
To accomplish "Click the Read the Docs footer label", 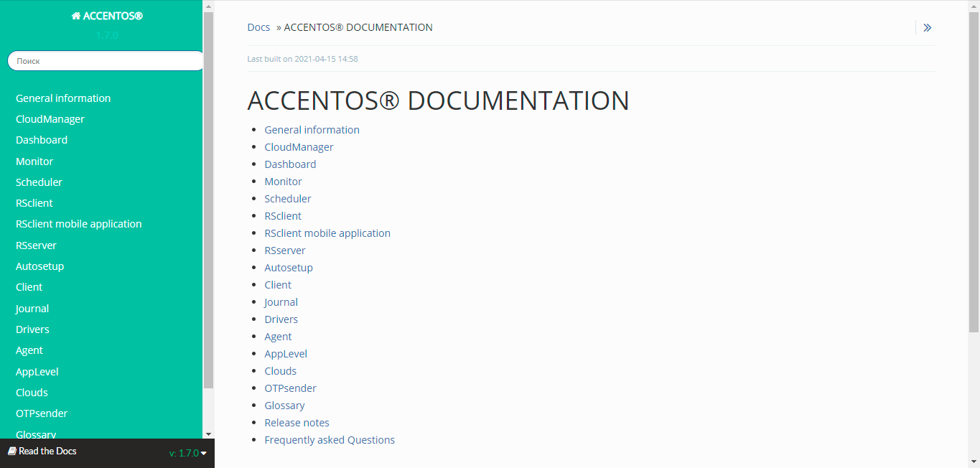I will point(47,451).
